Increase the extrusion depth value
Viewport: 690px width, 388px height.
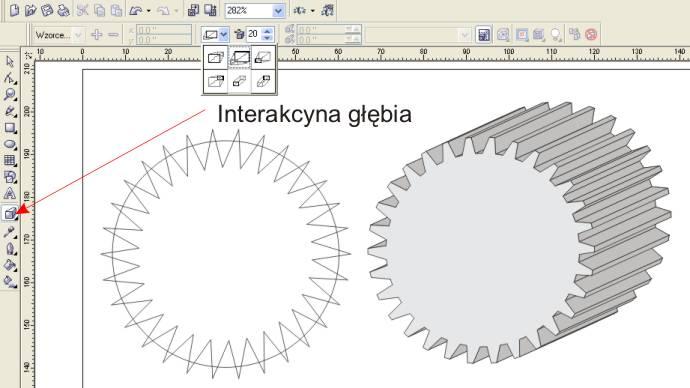(267, 31)
